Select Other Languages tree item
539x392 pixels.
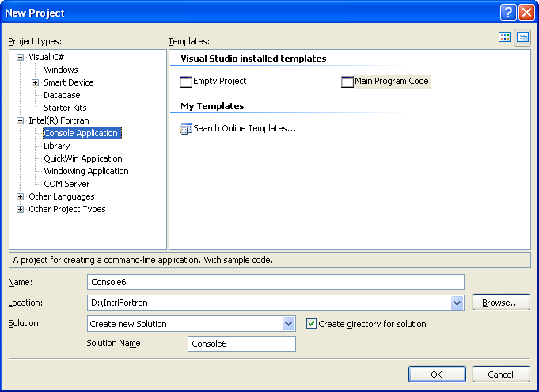tap(62, 196)
